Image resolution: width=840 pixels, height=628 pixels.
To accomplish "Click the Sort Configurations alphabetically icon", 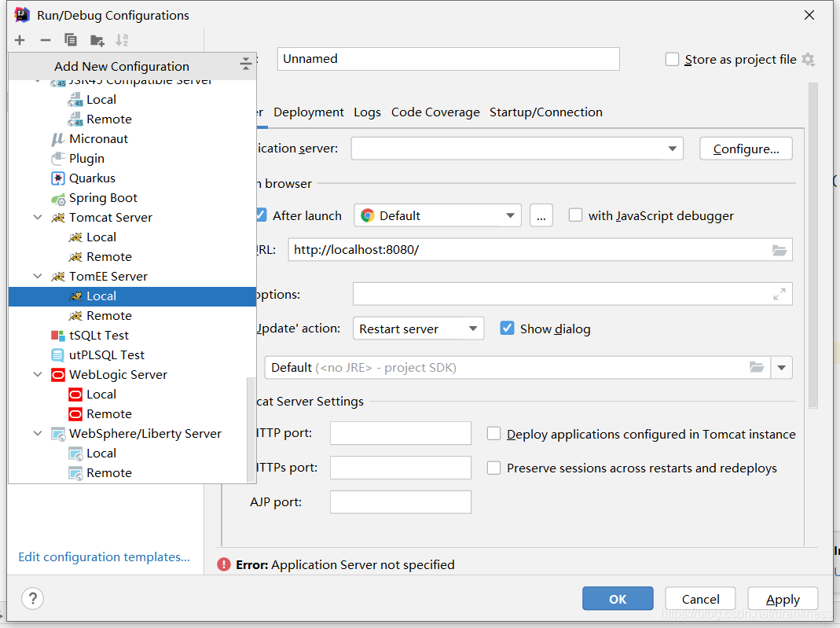I will (x=122, y=40).
